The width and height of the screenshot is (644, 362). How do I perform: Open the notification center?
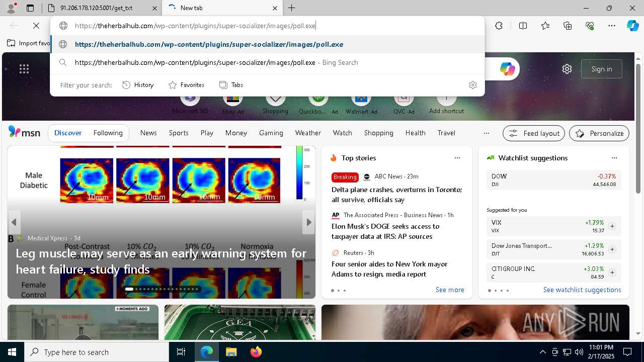click(627, 352)
